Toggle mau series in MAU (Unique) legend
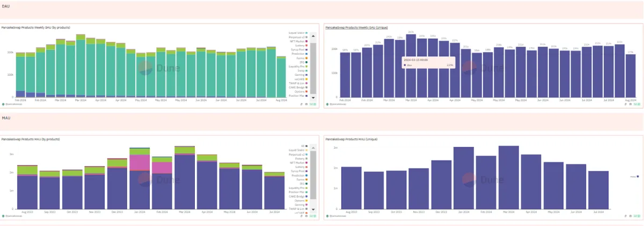644x226 pixels. point(634,176)
